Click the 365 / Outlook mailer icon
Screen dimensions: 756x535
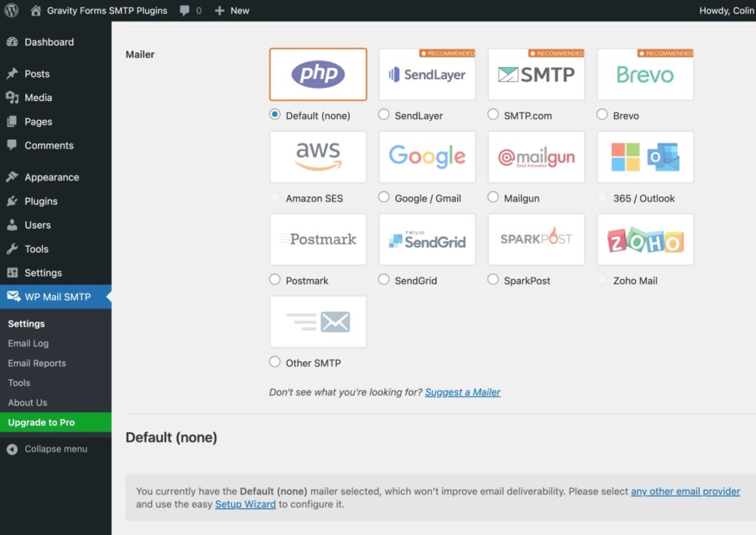(645, 156)
